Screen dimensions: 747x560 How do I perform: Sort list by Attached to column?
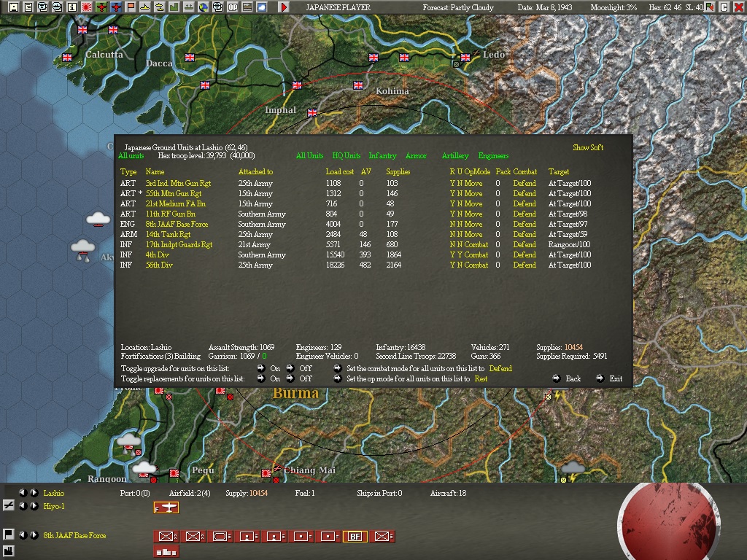[x=255, y=171]
